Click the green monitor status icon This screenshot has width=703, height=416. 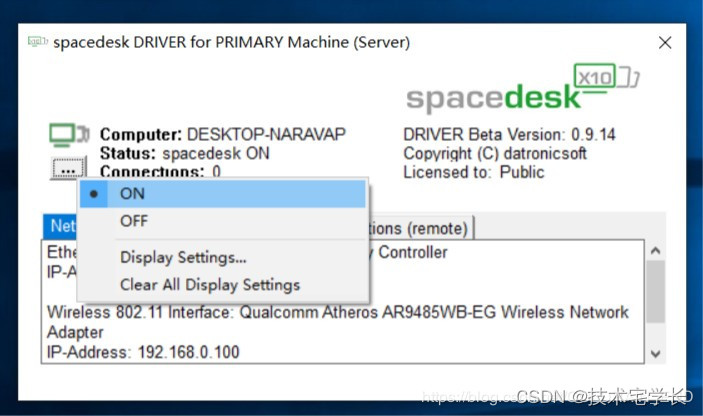coord(69,135)
